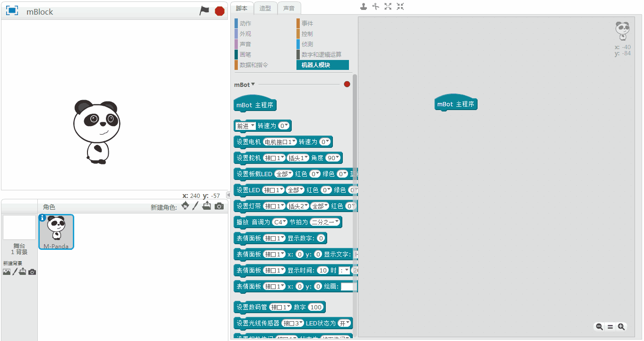This screenshot has width=644, height=341.
Task: New sprite from camera icon
Action: (219, 206)
